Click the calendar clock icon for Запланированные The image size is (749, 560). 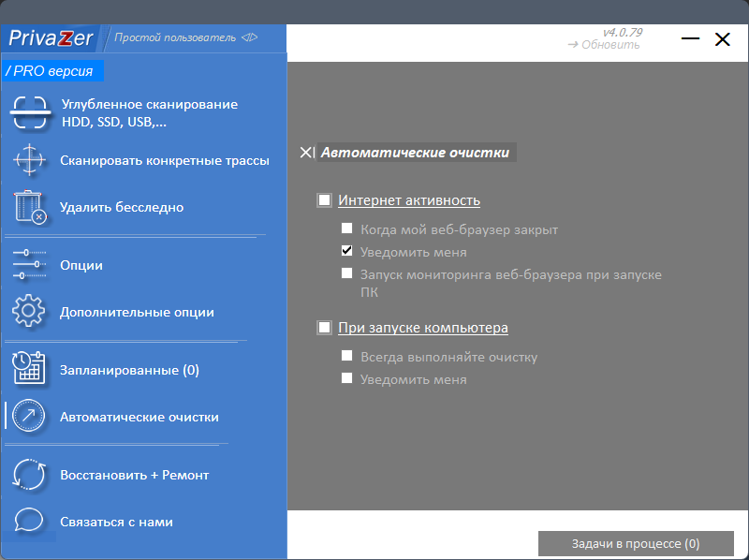[x=29, y=368]
